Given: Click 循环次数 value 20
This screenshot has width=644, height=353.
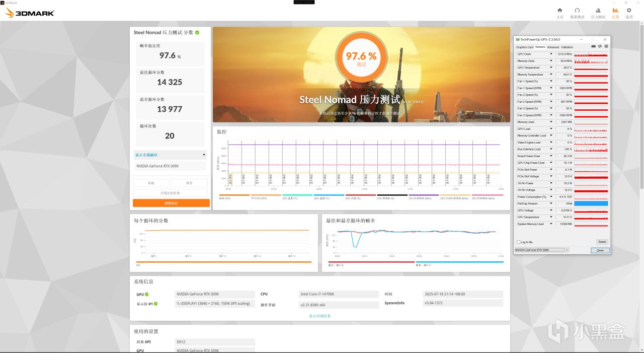Looking at the screenshot, I should click(x=170, y=136).
